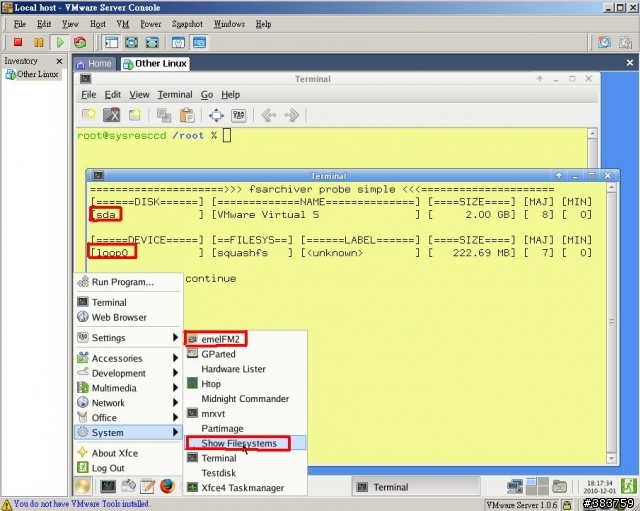Screen dimensions: 640x511
Task: Launch the text editor panel icon
Action: click(147, 486)
